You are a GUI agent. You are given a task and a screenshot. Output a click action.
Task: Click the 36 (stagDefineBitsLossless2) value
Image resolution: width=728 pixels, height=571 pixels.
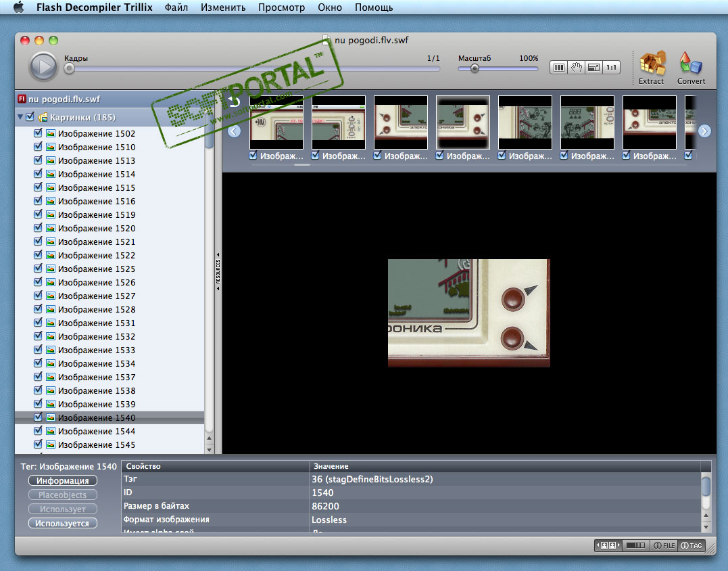coord(372,479)
